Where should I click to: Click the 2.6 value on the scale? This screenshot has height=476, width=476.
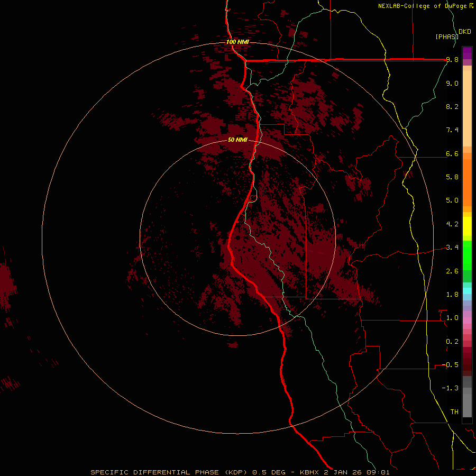452,271
